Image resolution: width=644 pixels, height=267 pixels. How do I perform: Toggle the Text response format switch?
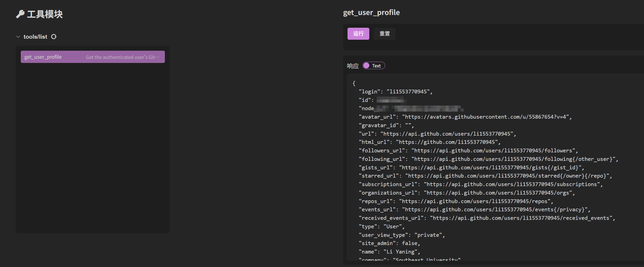pos(374,65)
